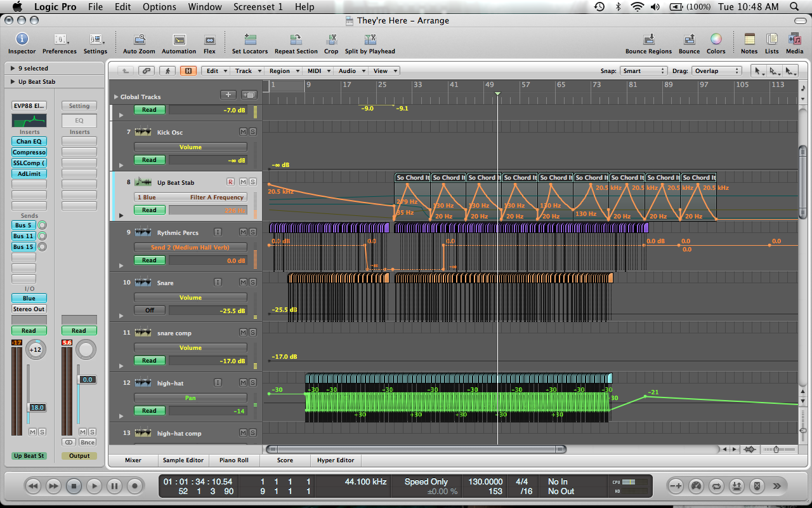Click the Auto Zoom toolbar icon
812x508 pixels.
(x=139, y=39)
